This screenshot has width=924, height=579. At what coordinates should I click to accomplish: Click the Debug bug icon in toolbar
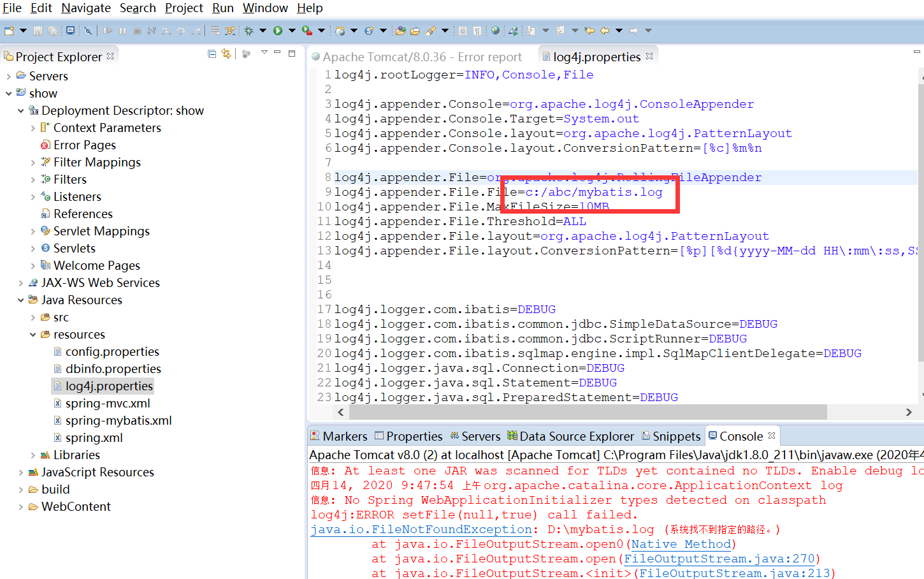pos(249,31)
